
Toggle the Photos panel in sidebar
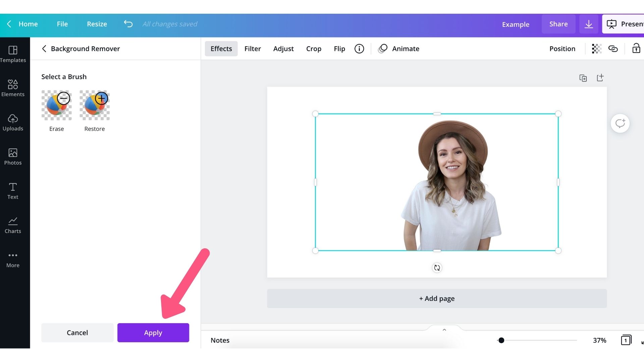(x=13, y=156)
